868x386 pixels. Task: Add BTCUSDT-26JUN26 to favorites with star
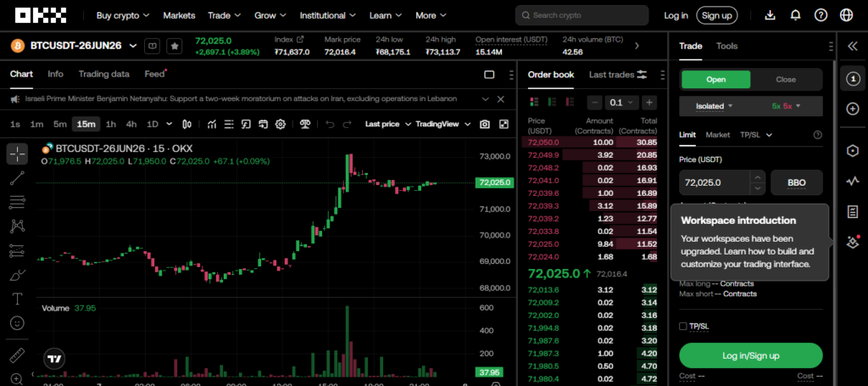[x=174, y=46]
